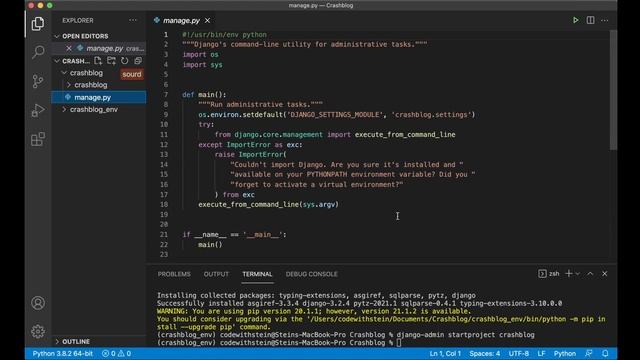Click in the terminal prompt input line

(399, 342)
